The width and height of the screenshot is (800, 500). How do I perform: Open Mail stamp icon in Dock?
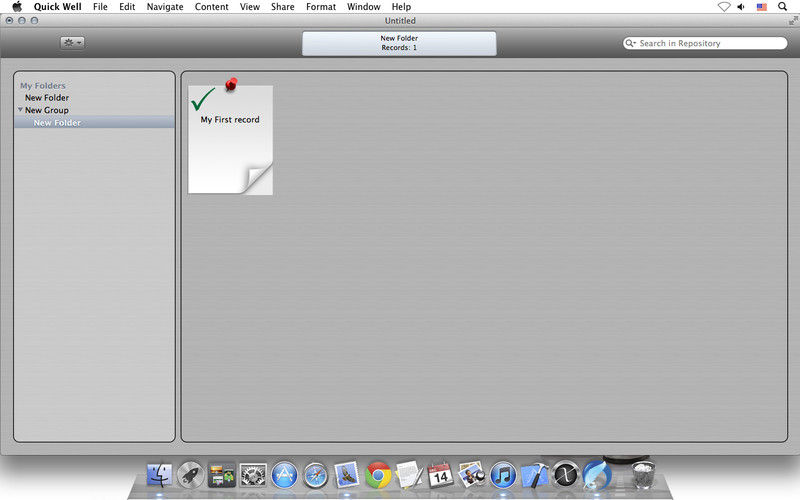(x=347, y=474)
